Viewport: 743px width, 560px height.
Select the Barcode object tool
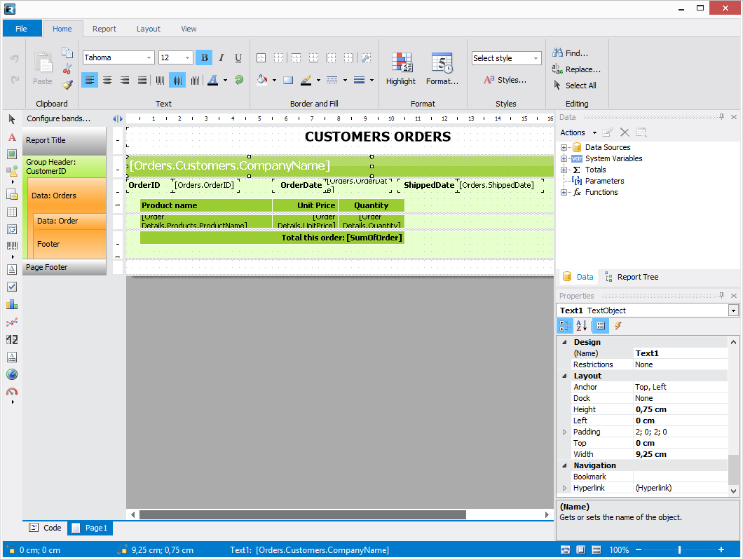coord(11,245)
